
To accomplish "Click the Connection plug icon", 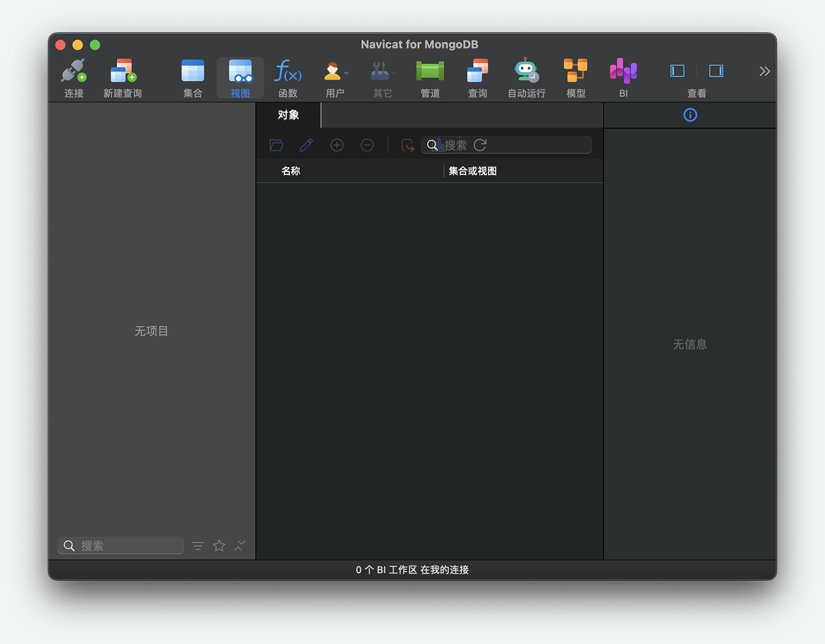I will pos(74,71).
